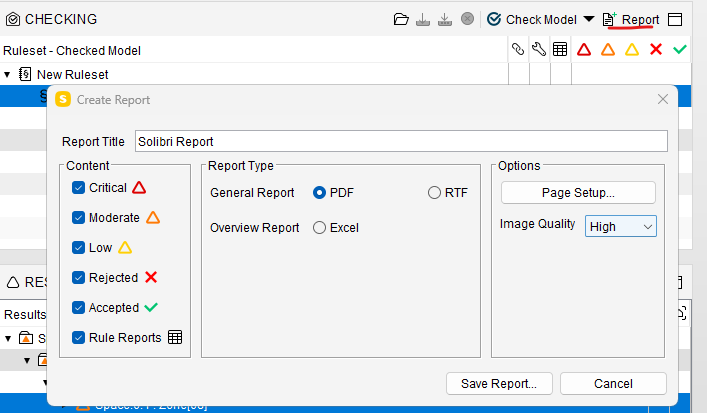Screen dimensions: 707x413
Task: Click the Save Report button
Action: (x=499, y=384)
